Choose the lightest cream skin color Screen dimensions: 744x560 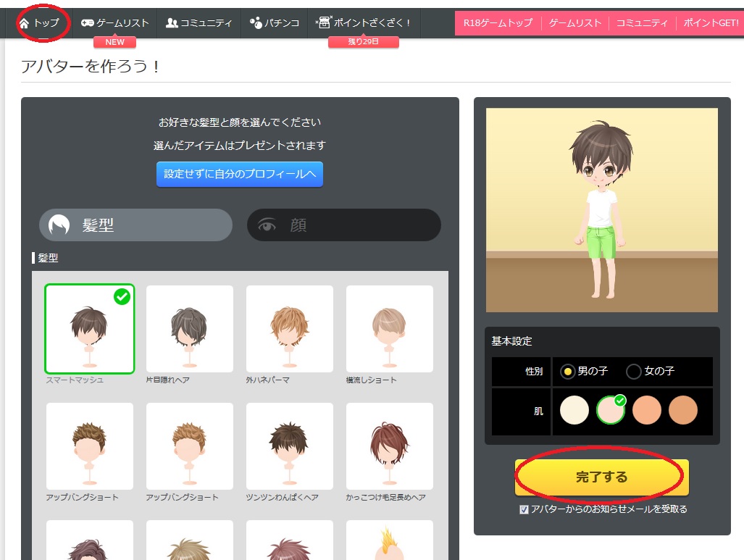point(574,410)
